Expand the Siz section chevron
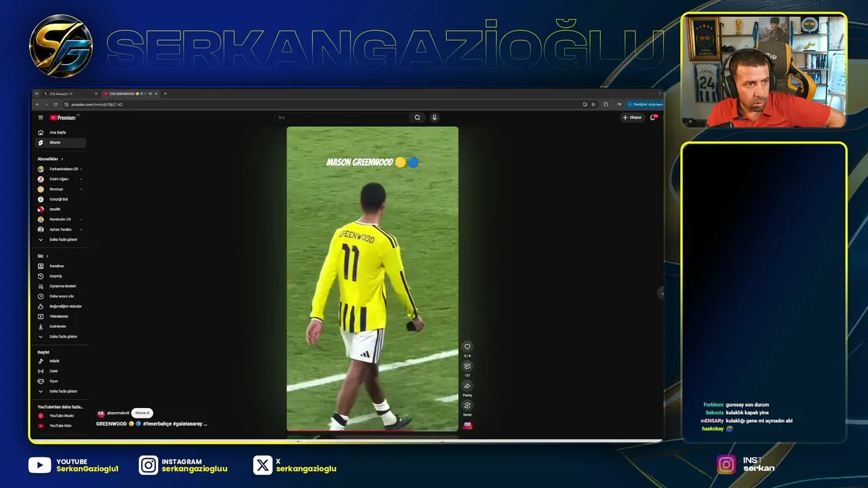Screen dimensions: 868x488 [x=47, y=256]
